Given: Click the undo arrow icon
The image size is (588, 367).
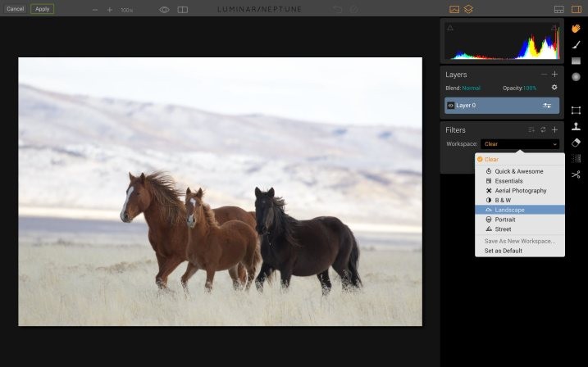Looking at the screenshot, I should pyautogui.click(x=337, y=9).
